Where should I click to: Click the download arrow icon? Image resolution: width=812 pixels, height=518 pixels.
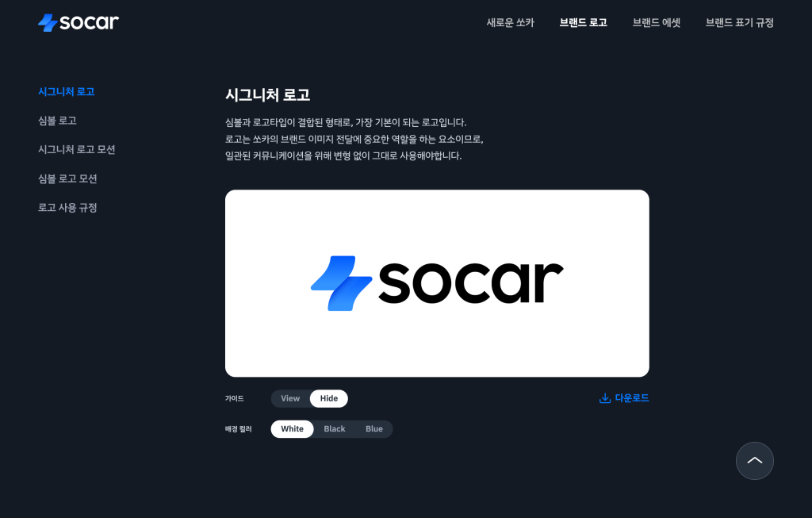point(604,398)
